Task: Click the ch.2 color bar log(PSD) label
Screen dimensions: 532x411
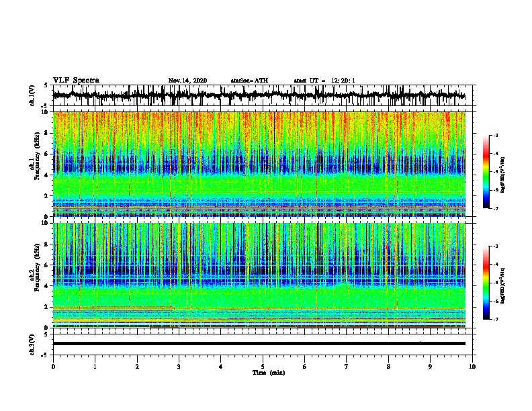Action: pos(503,285)
